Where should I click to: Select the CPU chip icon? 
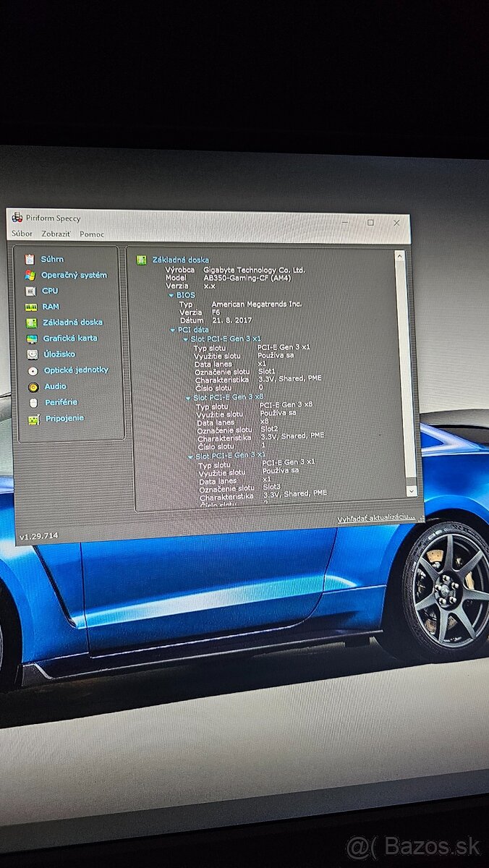coord(30,291)
